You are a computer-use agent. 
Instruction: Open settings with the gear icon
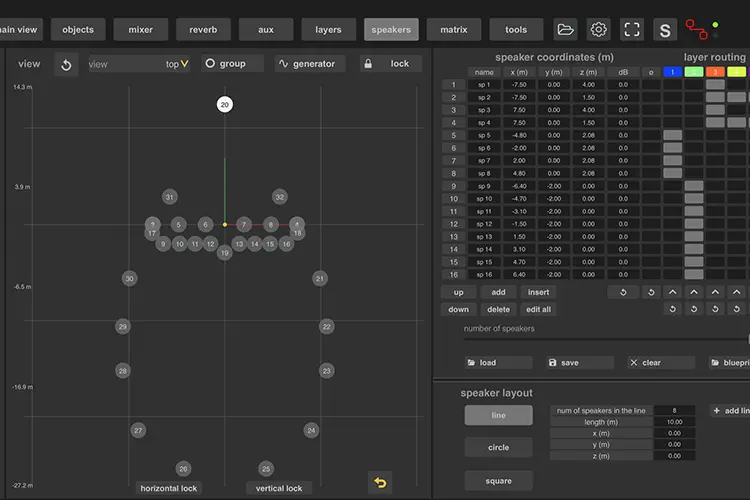pyautogui.click(x=598, y=30)
